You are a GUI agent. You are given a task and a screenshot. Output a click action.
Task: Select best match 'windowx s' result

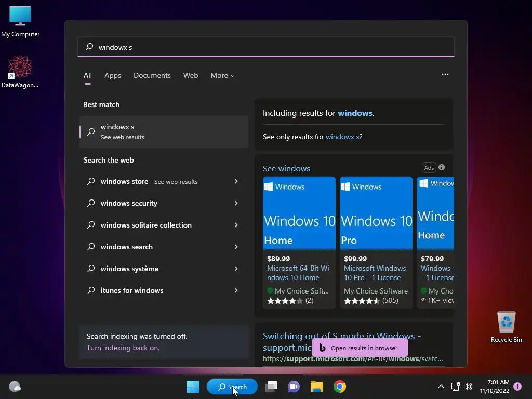(x=164, y=131)
